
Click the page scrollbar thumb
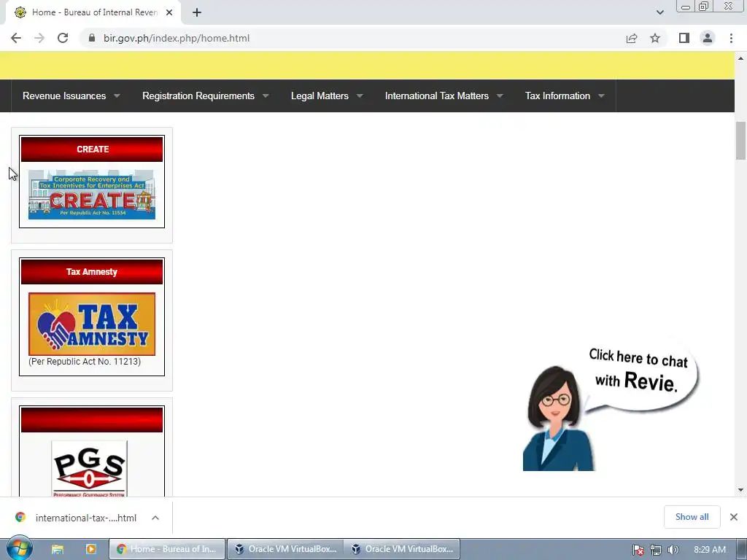[x=741, y=141]
